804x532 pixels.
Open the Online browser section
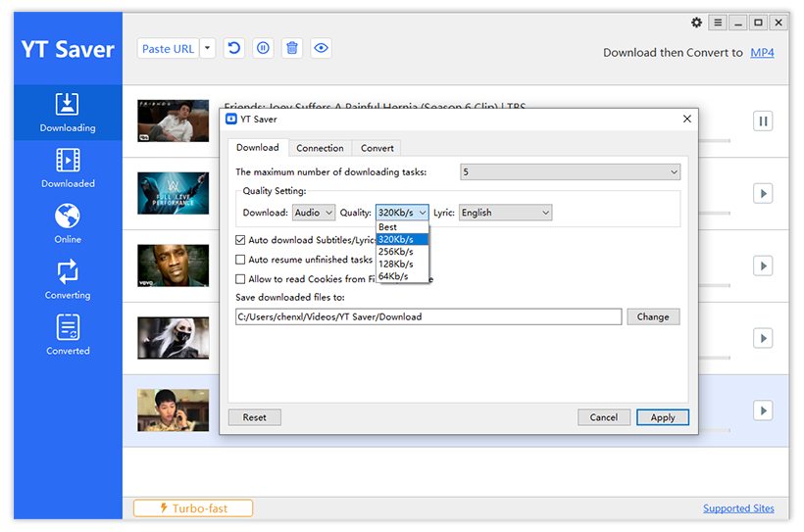(68, 224)
